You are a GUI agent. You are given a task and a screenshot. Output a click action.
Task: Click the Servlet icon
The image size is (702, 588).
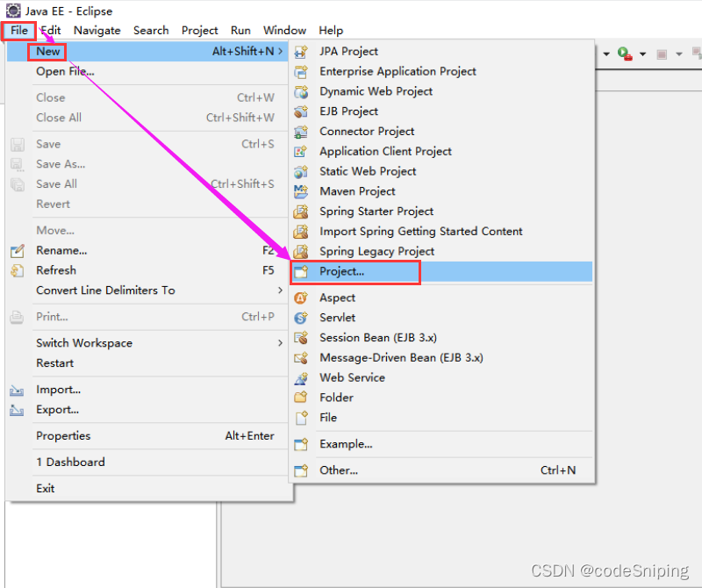[x=301, y=318]
